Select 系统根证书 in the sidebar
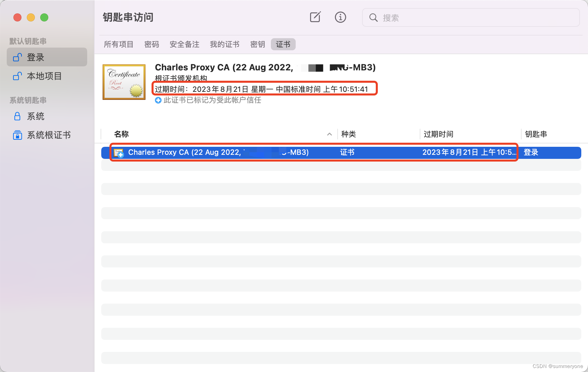Viewport: 588px width, 372px height. 49,135
